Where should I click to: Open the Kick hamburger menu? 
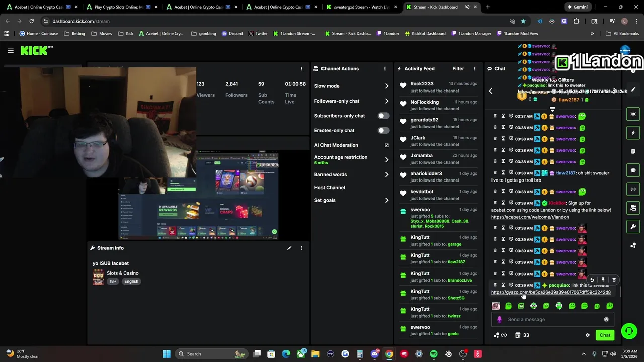tap(11, 51)
